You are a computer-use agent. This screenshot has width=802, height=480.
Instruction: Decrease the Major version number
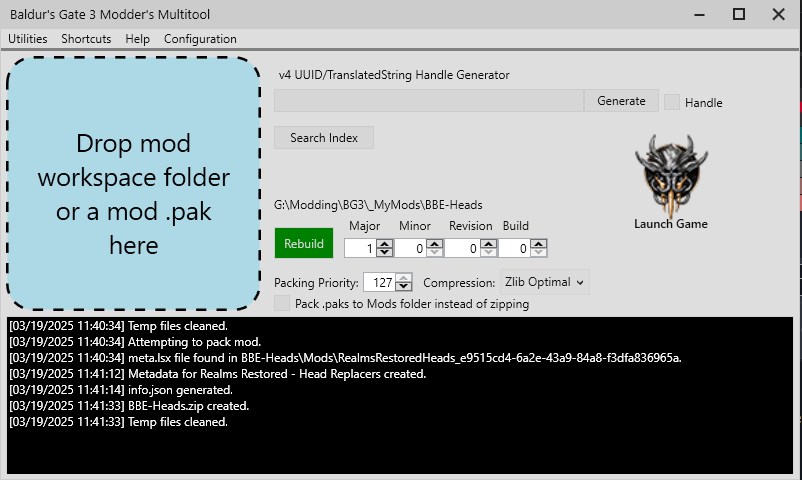(385, 252)
